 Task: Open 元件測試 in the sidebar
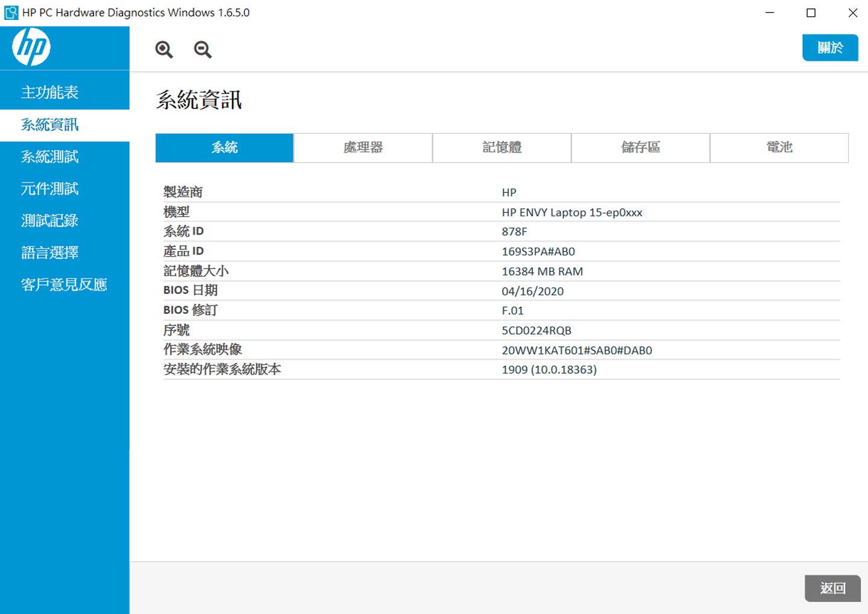[x=64, y=189]
